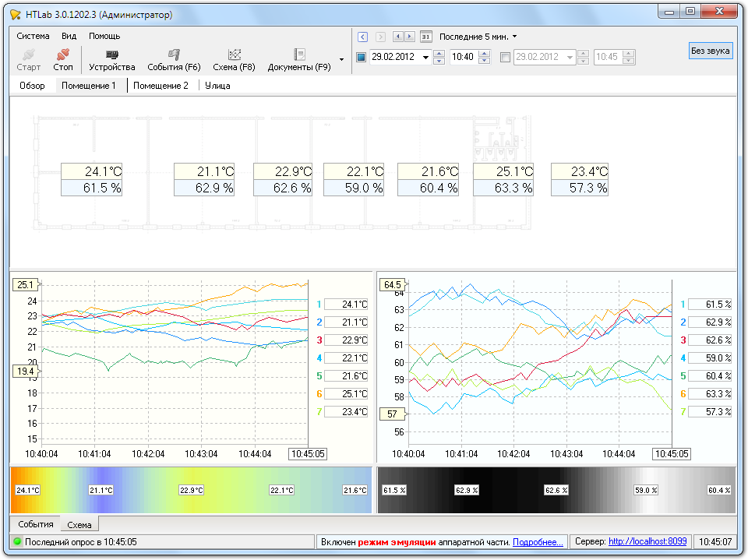Switch to bottom События tab
This screenshot has width=748, height=560.
pos(36,524)
